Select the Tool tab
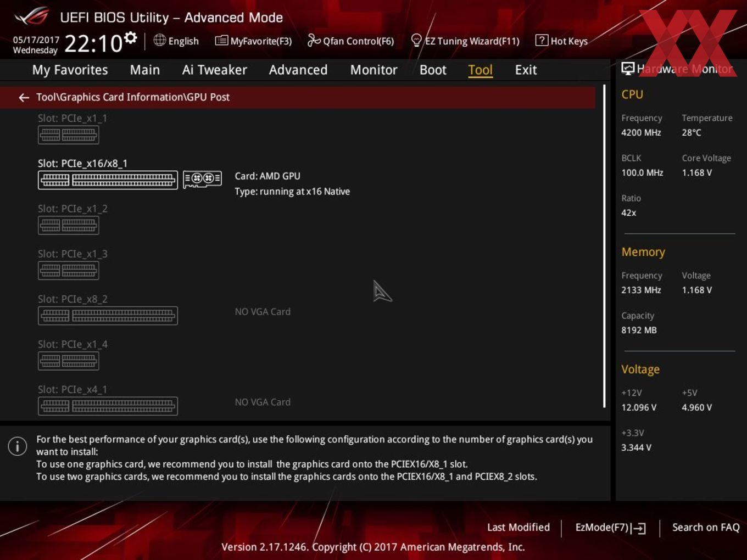 (x=480, y=70)
